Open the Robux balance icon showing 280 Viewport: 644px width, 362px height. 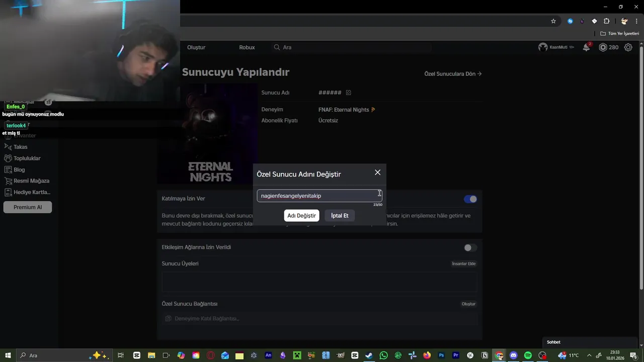click(603, 47)
